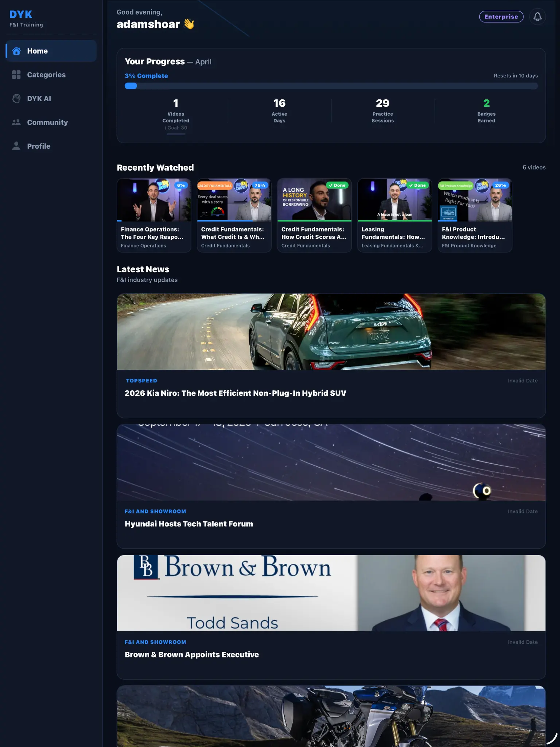Click the 'Resets in 10 days' text

coord(516,76)
